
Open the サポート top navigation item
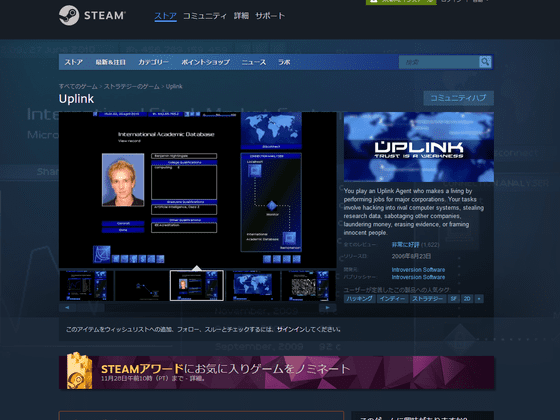(270, 16)
